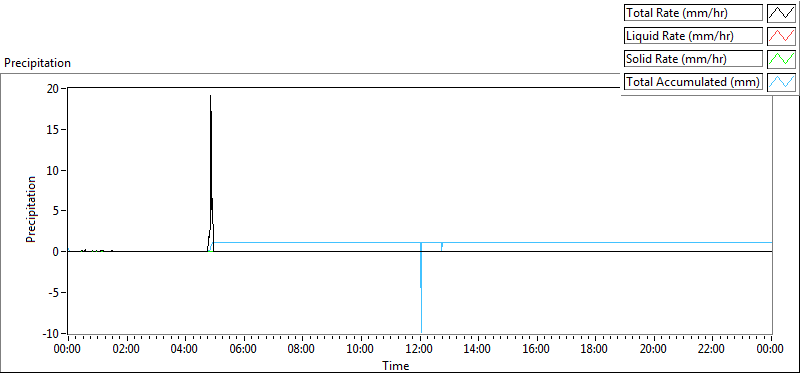Select the Liquid Rate (mm/hr) legend label
The width and height of the screenshot is (800, 373).
[x=693, y=36]
